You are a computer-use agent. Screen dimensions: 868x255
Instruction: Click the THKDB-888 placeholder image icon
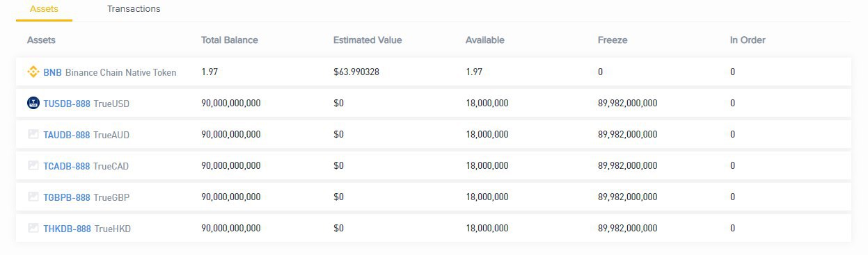[x=33, y=228]
